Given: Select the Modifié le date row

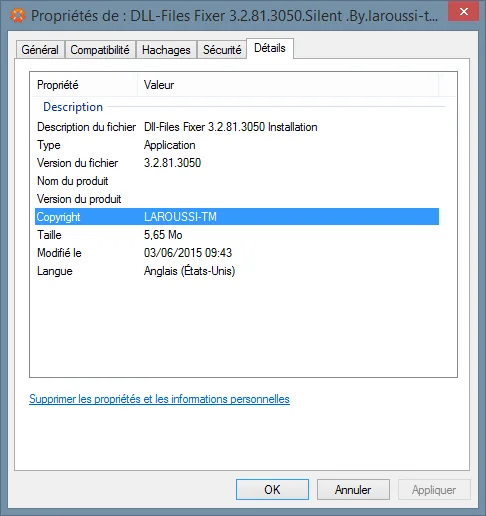Looking at the screenshot, I should click(x=237, y=253).
